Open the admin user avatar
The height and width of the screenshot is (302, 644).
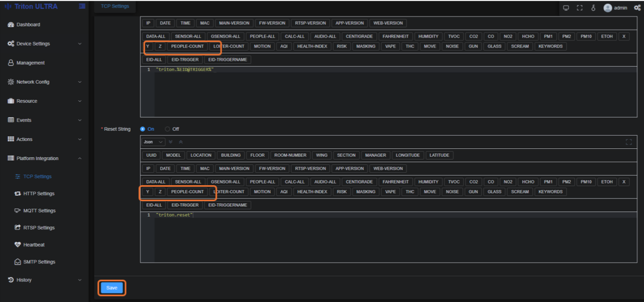click(608, 8)
